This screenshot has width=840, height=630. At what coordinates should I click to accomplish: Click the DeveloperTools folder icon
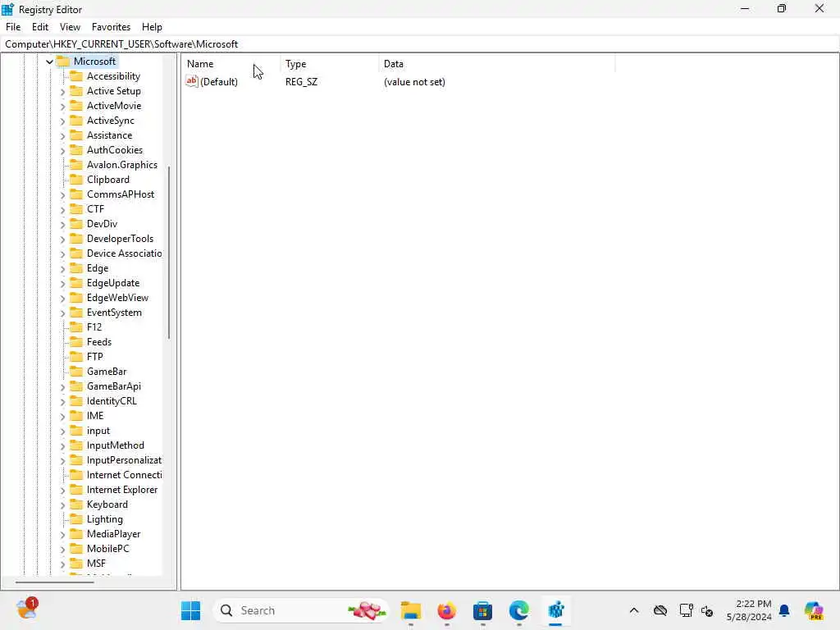[76, 239]
